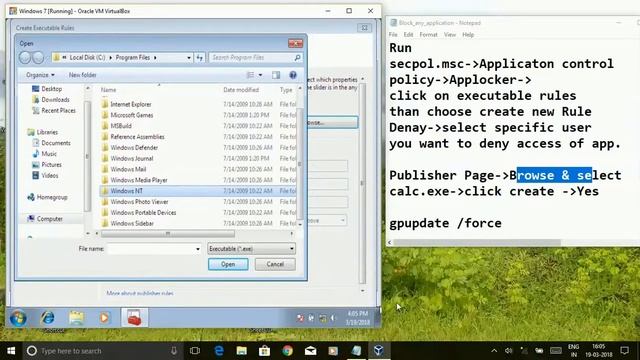Open the view options dropdown arrow
Screen dimensions: 640x360
[x=260, y=75]
